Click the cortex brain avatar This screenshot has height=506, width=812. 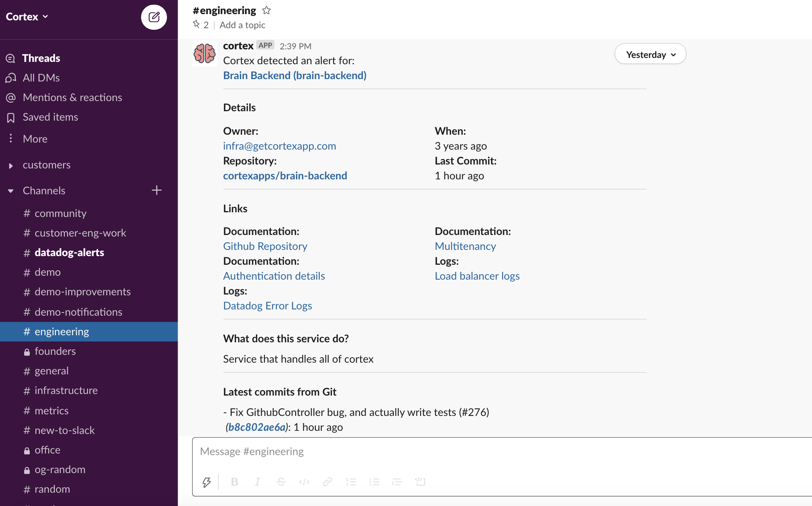click(204, 53)
